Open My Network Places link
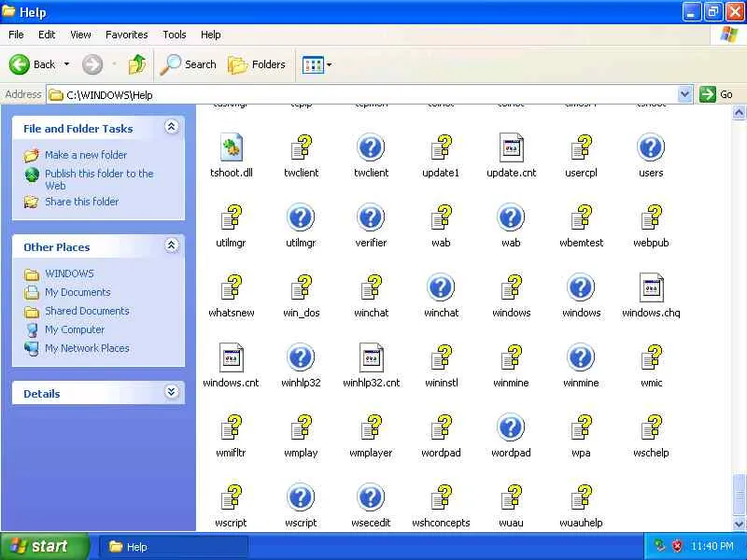 pyautogui.click(x=87, y=348)
